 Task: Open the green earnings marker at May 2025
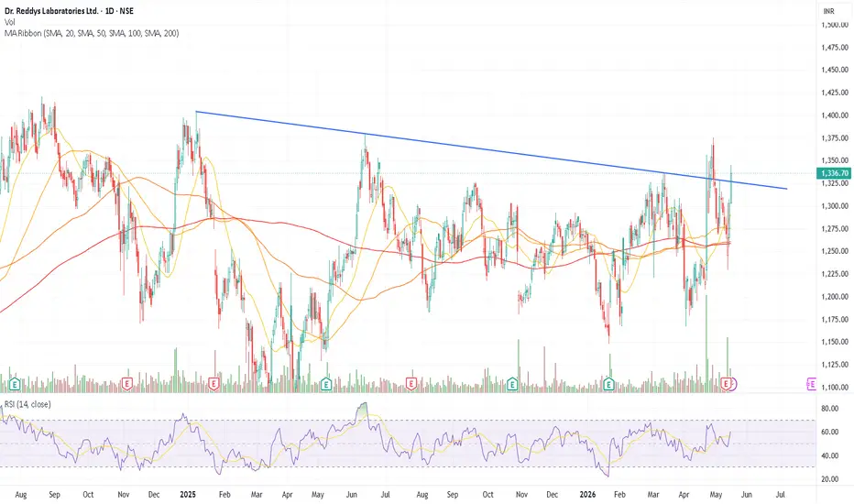click(x=325, y=384)
